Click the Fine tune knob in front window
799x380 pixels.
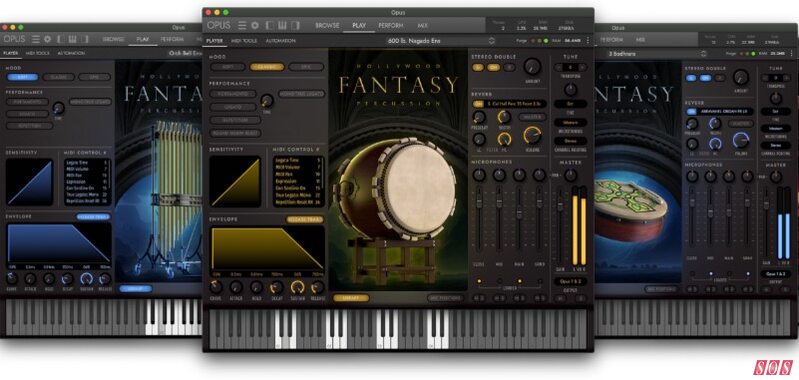[571, 90]
